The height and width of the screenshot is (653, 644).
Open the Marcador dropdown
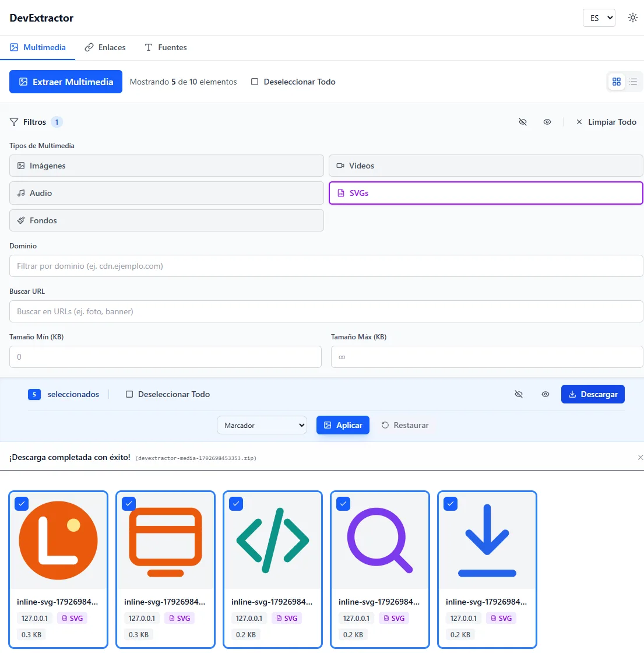[262, 425]
